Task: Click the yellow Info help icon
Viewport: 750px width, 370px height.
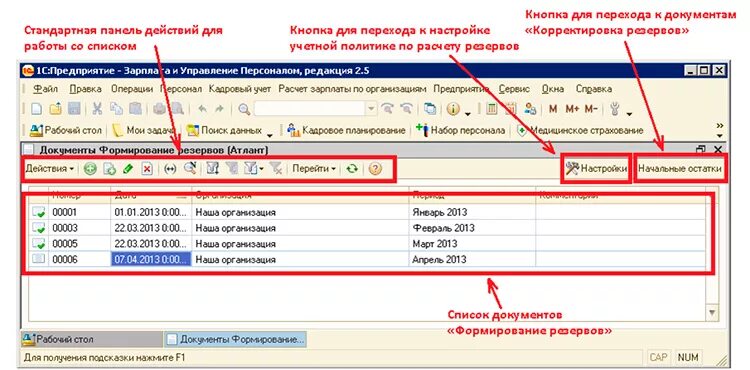Action: pos(453,109)
